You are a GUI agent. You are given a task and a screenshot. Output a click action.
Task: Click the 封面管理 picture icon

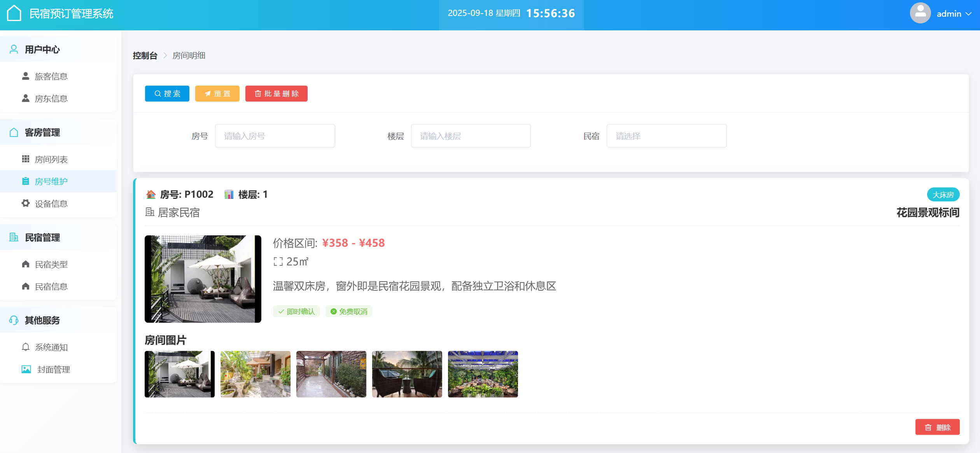click(x=26, y=369)
